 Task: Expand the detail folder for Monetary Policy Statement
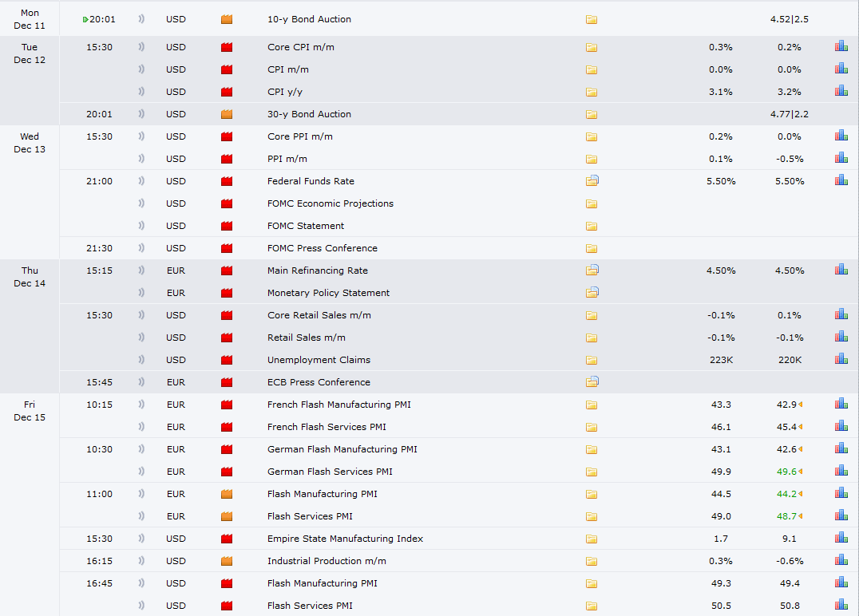592,293
